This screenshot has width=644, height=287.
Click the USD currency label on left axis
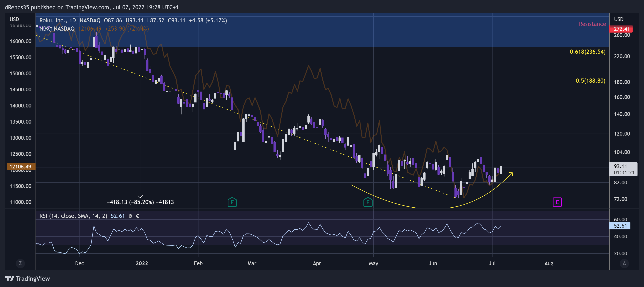click(14, 19)
